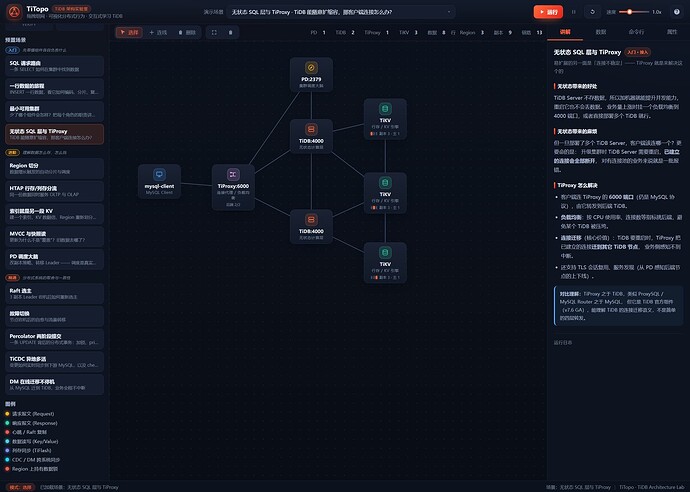Select the upper TiDB:4000 node icon
This screenshot has height=492, width=690.
pos(311,129)
